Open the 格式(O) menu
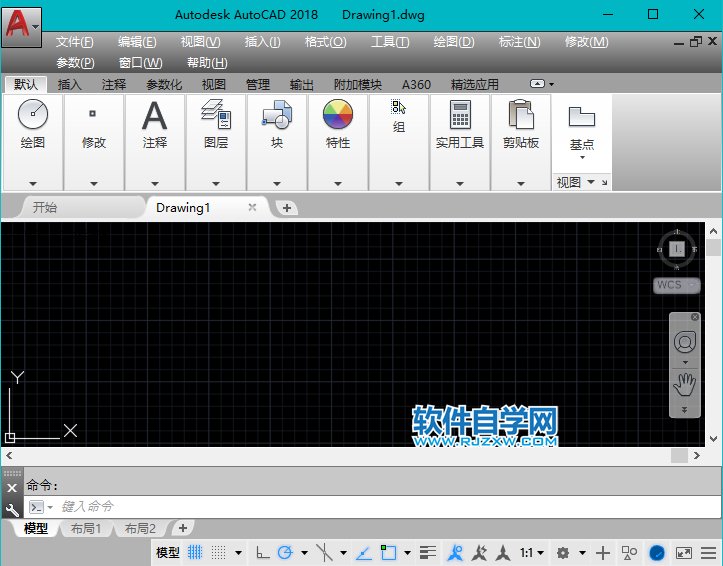723x566 pixels. point(325,42)
